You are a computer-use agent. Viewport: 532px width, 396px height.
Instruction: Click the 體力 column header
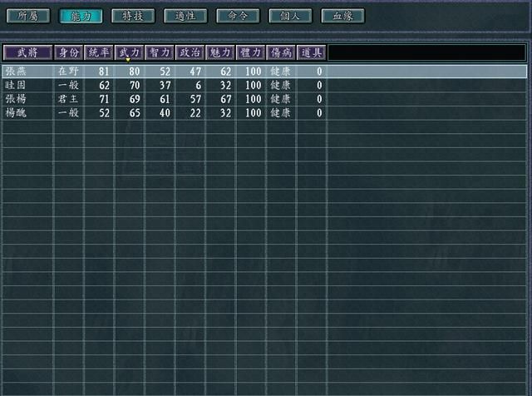coord(250,52)
